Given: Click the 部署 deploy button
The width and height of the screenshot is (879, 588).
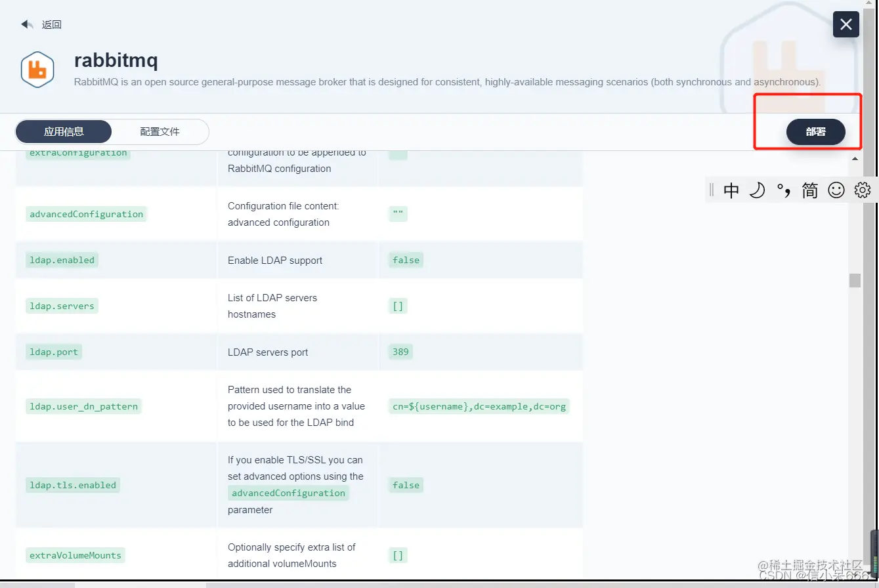Looking at the screenshot, I should 816,132.
